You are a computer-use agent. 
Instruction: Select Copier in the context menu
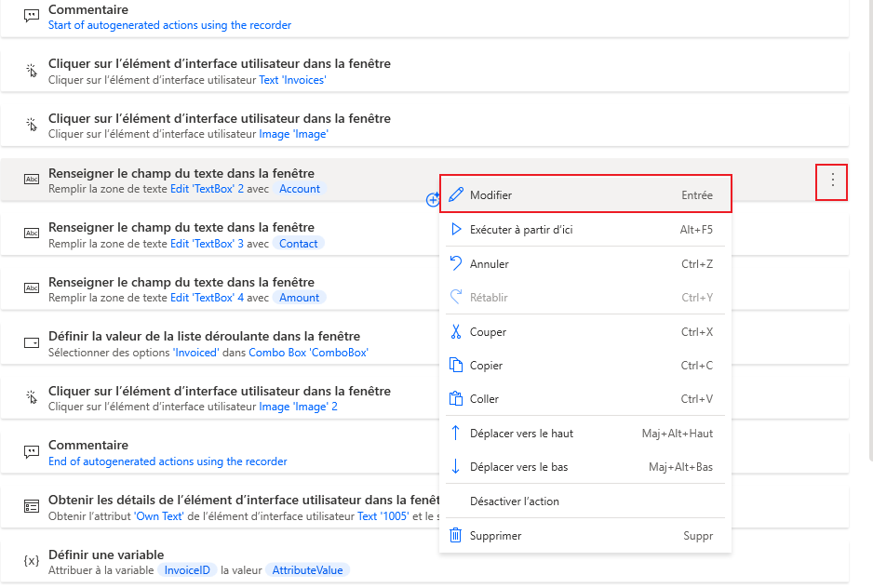[x=585, y=366]
